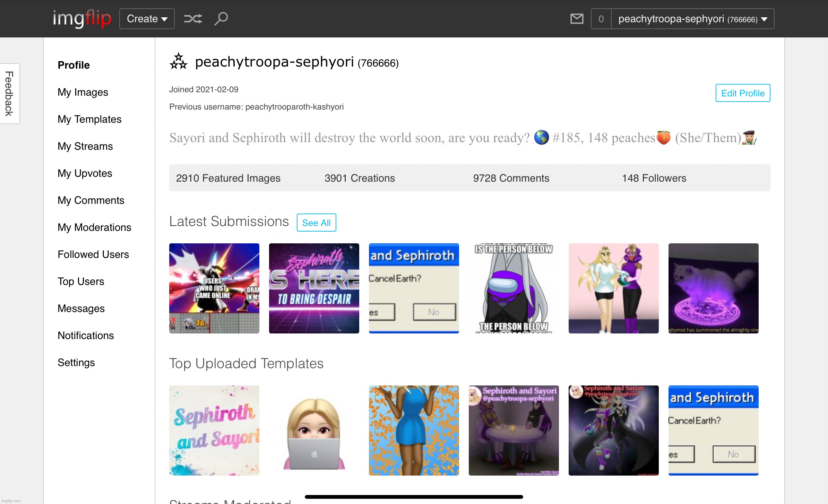Open the round table Sephiroth and Sayori template
This screenshot has height=504, width=828.
pyautogui.click(x=514, y=431)
